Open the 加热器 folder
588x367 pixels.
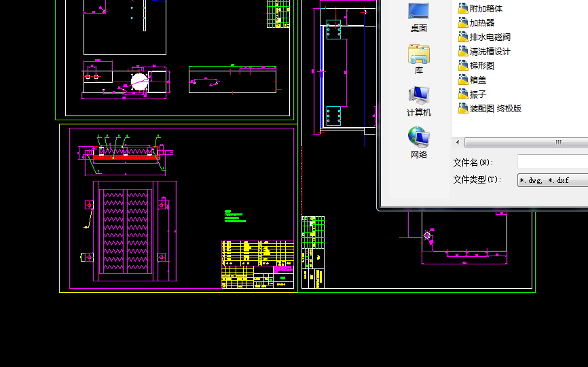pyautogui.click(x=476, y=23)
